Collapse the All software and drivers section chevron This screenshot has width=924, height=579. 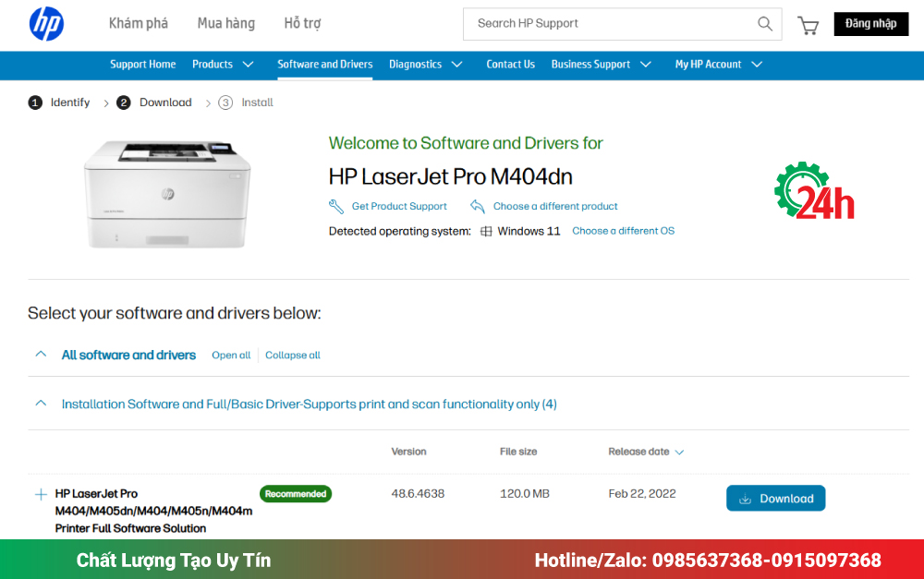(x=41, y=354)
